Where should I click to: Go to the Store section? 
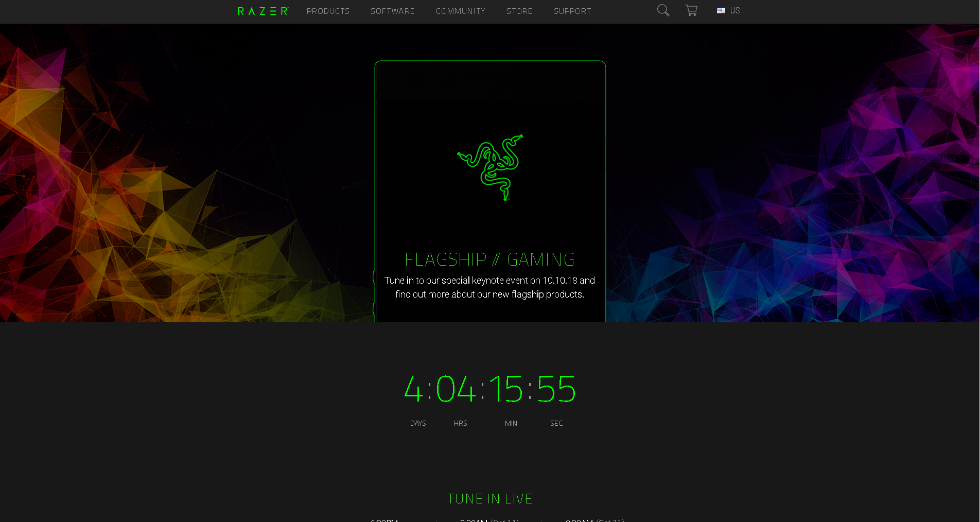pyautogui.click(x=519, y=11)
